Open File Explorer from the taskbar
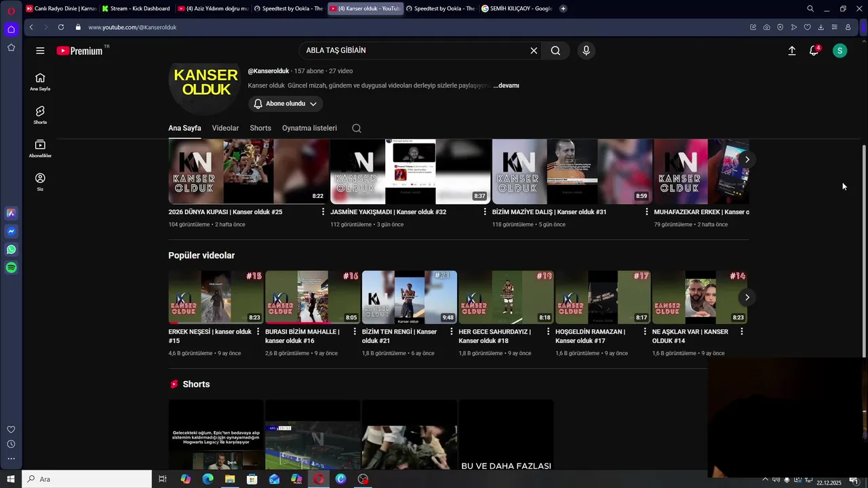This screenshot has width=868, height=488. pos(230,479)
